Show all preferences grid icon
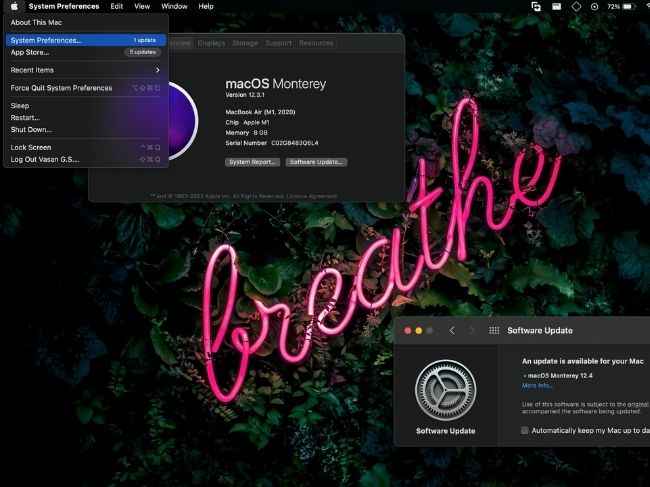This screenshot has height=487, width=650. click(494, 330)
